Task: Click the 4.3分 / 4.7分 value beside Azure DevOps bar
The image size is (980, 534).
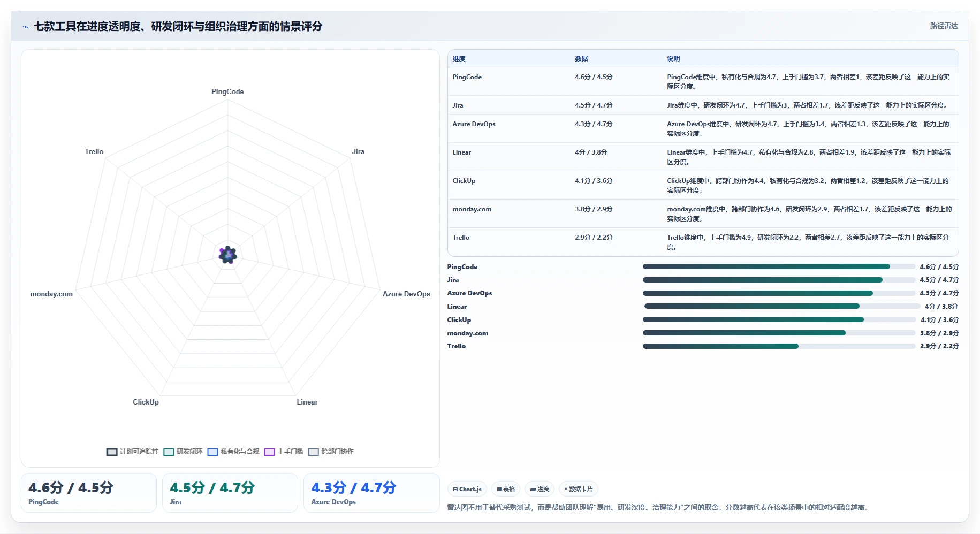Action: point(939,293)
